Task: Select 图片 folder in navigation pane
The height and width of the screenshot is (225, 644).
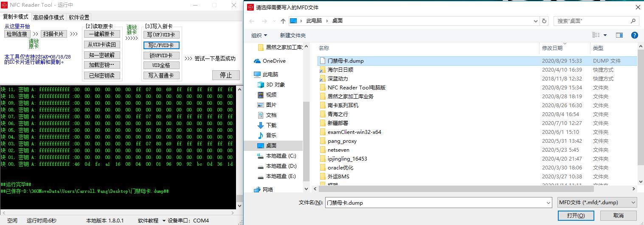Action: 271,105
